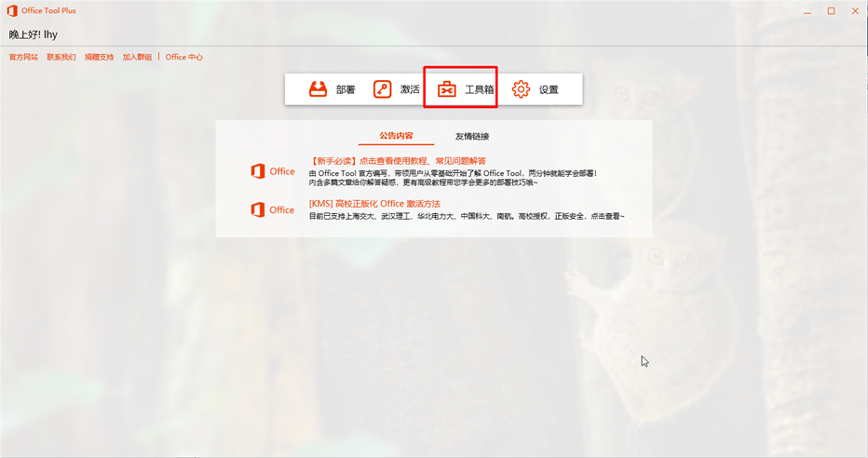Open the [KMS] 高校正版化 Office 激活方法 title
The image size is (868, 458).
(x=373, y=204)
